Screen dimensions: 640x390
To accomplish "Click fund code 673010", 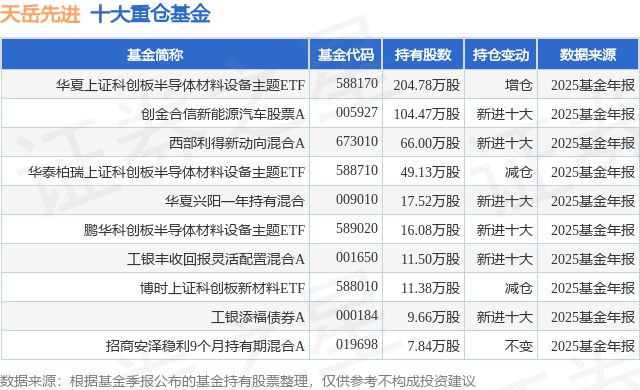I will point(357,142).
